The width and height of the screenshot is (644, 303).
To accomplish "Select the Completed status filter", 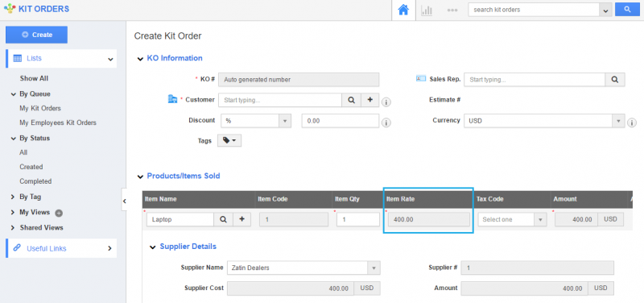I will pyautogui.click(x=35, y=181).
